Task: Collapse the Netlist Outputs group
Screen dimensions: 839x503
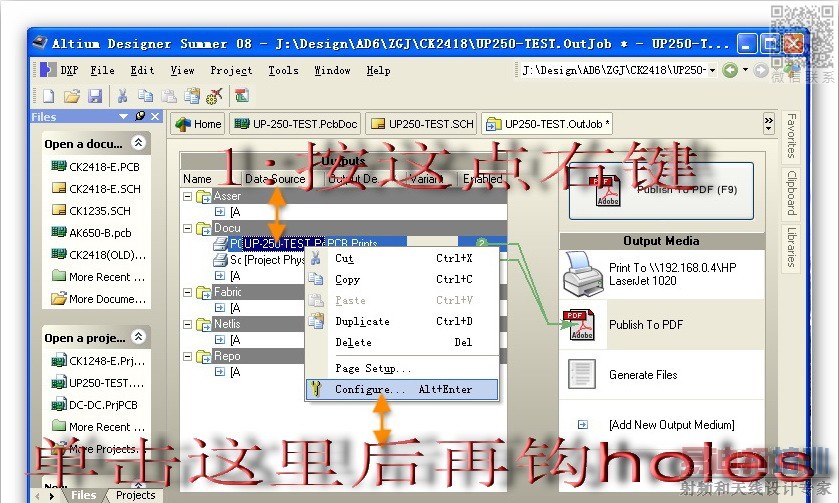Action: coord(187,324)
